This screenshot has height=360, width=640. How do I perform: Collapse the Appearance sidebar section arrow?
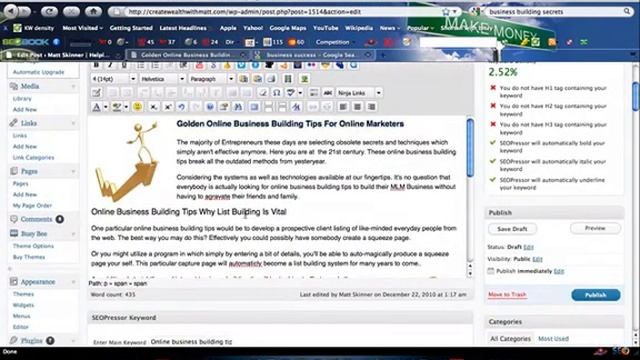74,282
